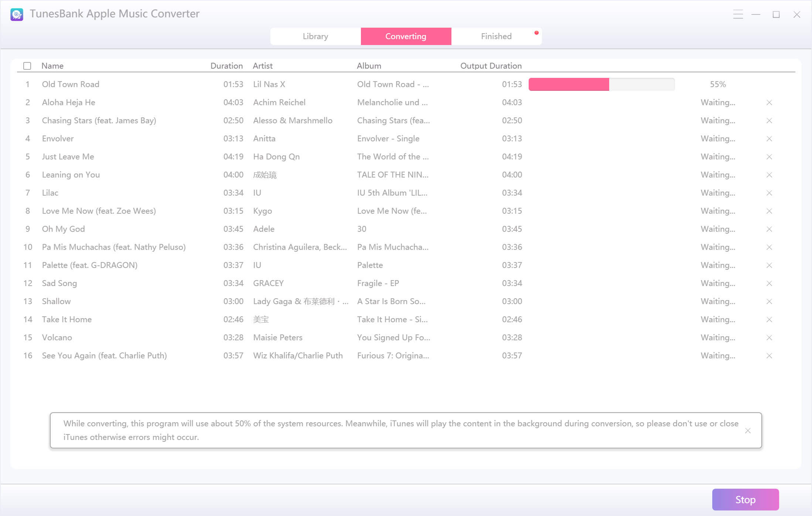The image size is (812, 516).
Task: Click artist name Achim Reichel
Action: pyautogui.click(x=279, y=102)
